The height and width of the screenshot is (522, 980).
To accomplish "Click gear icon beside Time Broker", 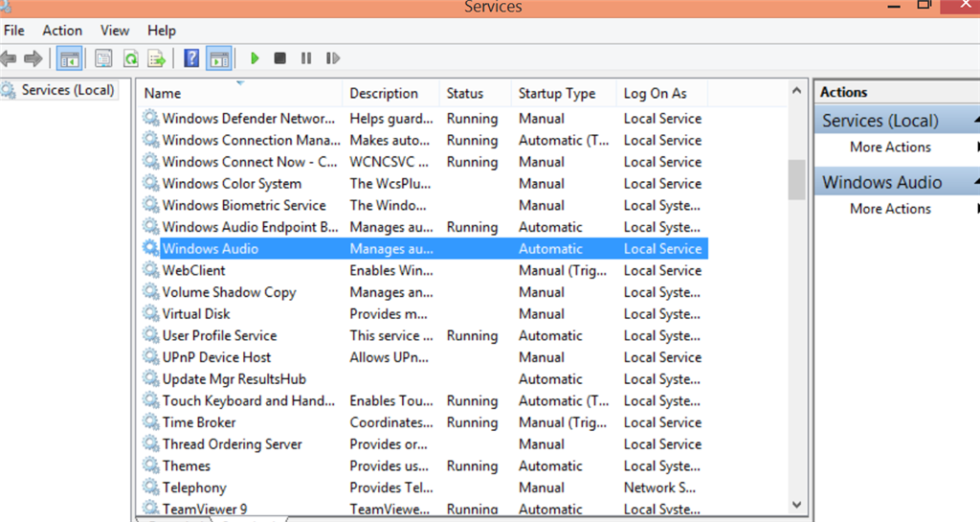I will click(x=150, y=422).
